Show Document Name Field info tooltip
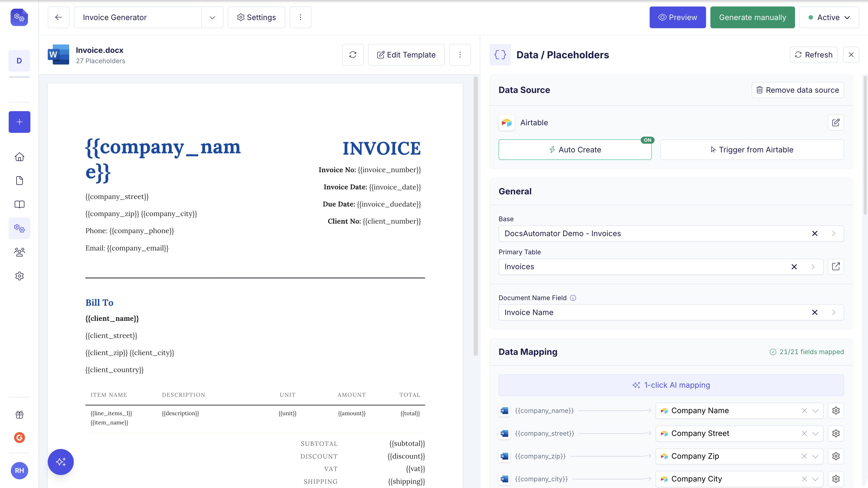868x488 pixels. click(x=573, y=298)
